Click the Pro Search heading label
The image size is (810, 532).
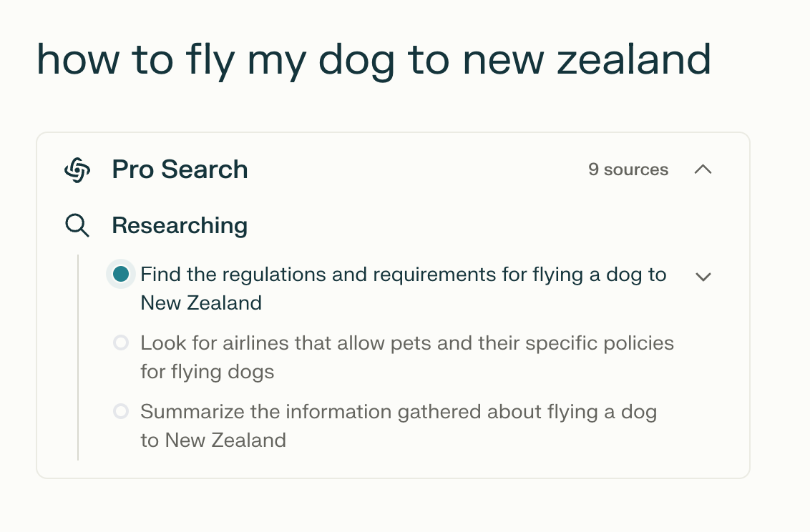tap(180, 169)
